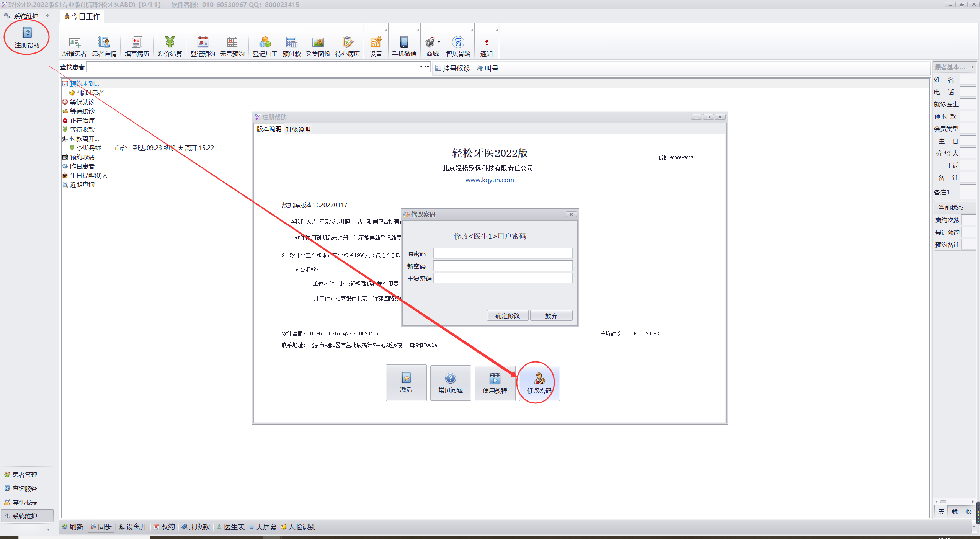980x539 pixels.
Task: Open 医生表 in the bottom bar
Action: [231, 527]
